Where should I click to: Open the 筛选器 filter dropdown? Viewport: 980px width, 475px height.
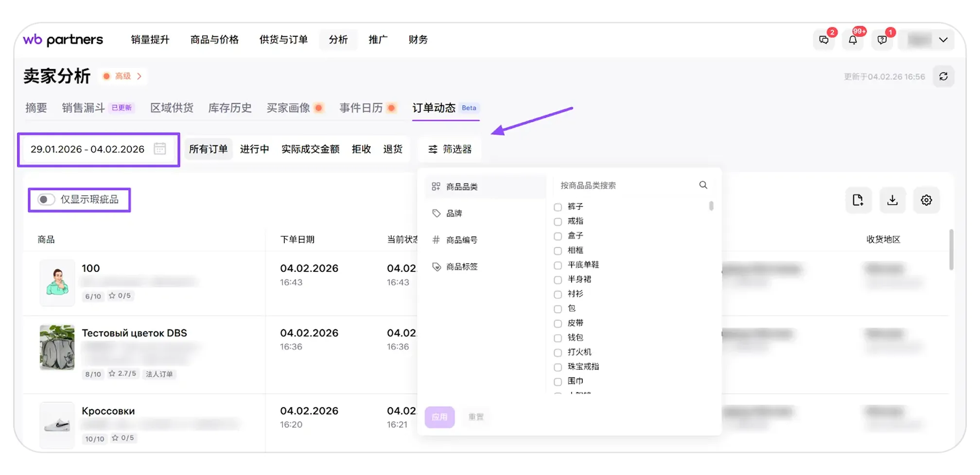point(450,149)
